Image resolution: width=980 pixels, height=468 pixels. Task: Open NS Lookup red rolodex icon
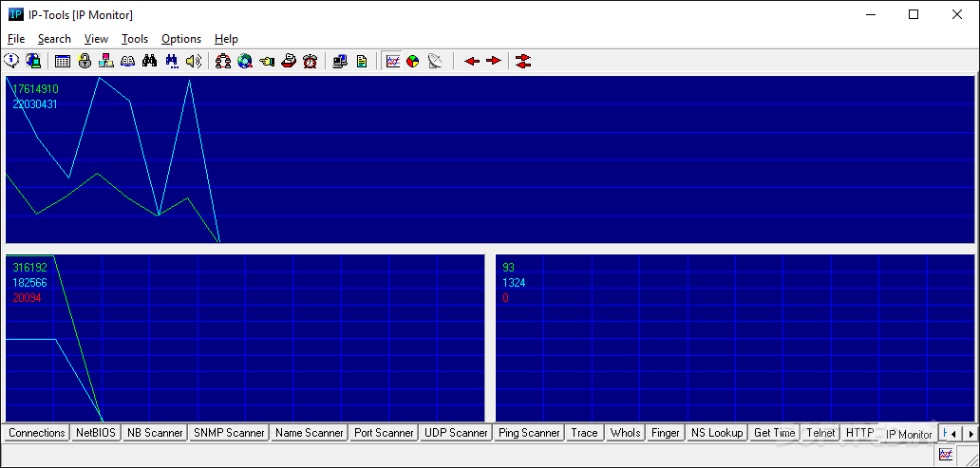[x=289, y=61]
